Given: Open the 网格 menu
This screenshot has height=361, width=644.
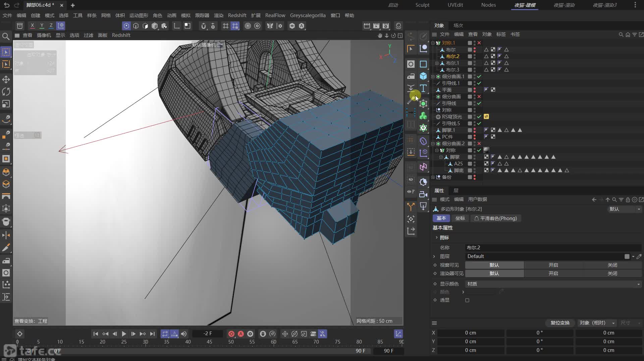Looking at the screenshot, I should (x=106, y=15).
